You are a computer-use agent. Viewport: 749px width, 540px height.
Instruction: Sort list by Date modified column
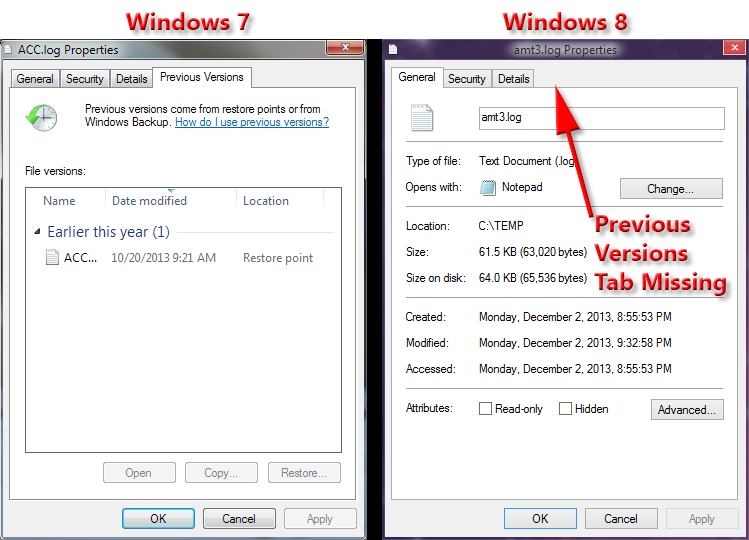(x=171, y=201)
